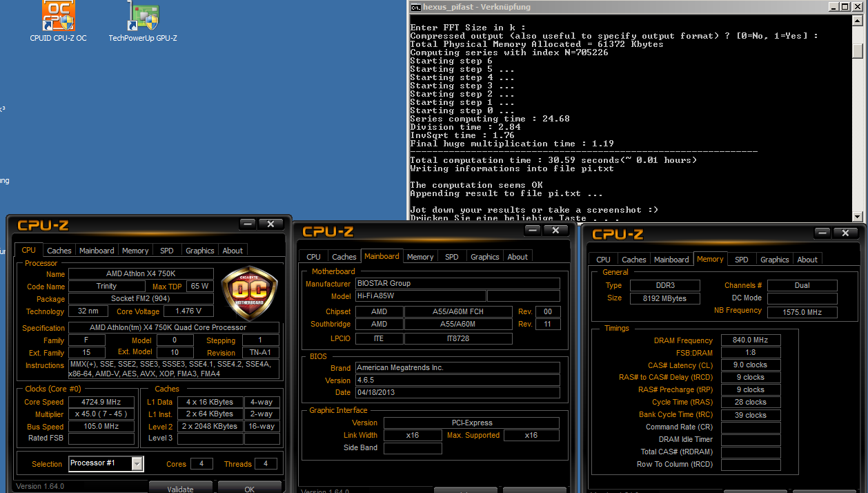Close the right CPU-Z window
868x493 pixels.
pyautogui.click(x=846, y=233)
